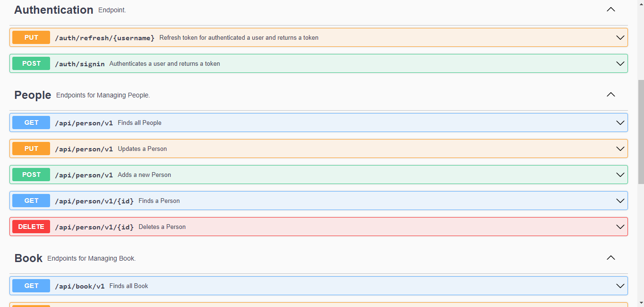Click the 'Finds a Person' description
The image size is (644, 307).
tap(159, 201)
